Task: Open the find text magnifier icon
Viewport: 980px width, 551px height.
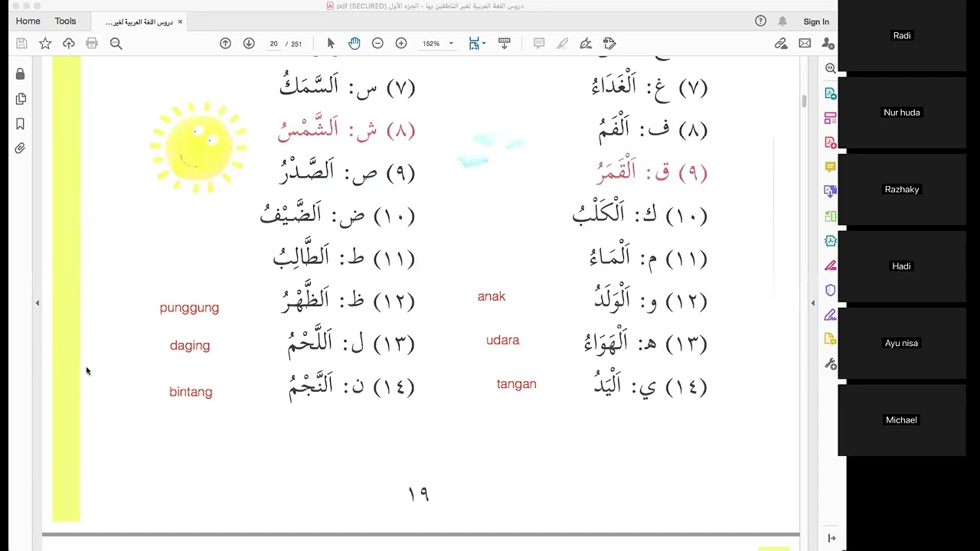Action: 116,44
